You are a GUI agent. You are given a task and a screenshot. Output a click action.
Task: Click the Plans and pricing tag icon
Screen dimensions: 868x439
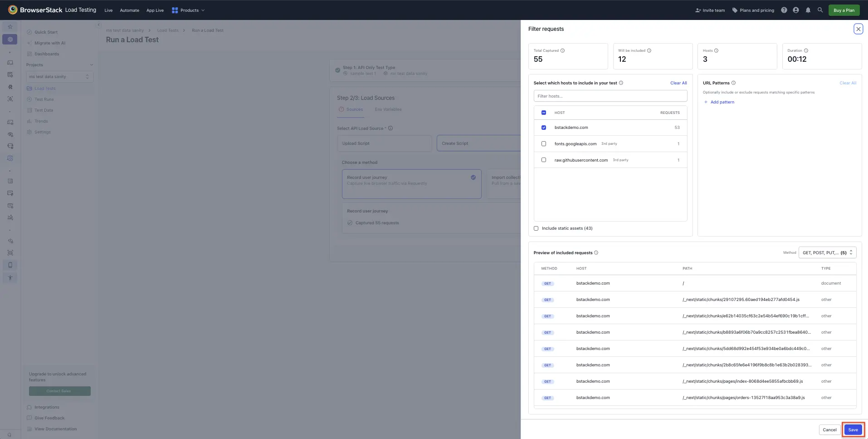click(735, 10)
